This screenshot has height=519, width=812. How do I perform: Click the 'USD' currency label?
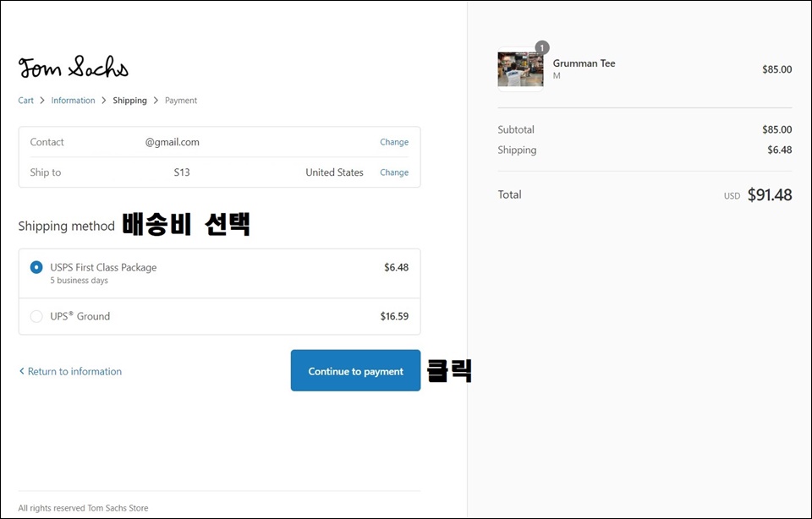tap(732, 196)
